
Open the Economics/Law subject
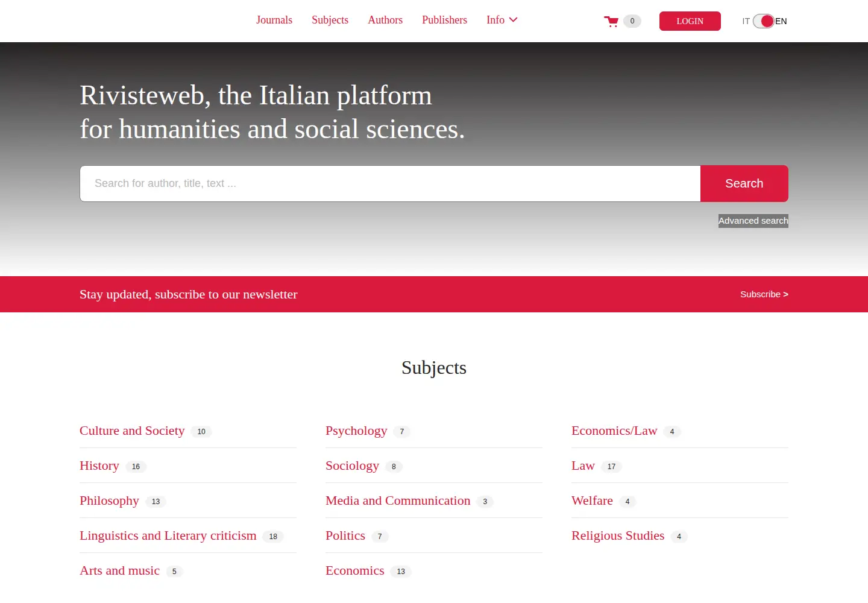pos(614,431)
